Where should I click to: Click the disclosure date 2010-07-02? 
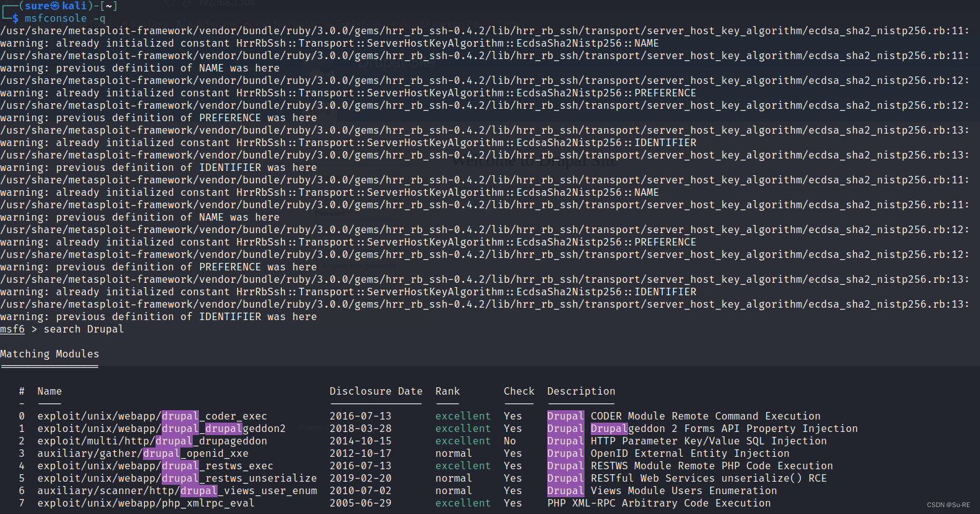[x=361, y=490]
